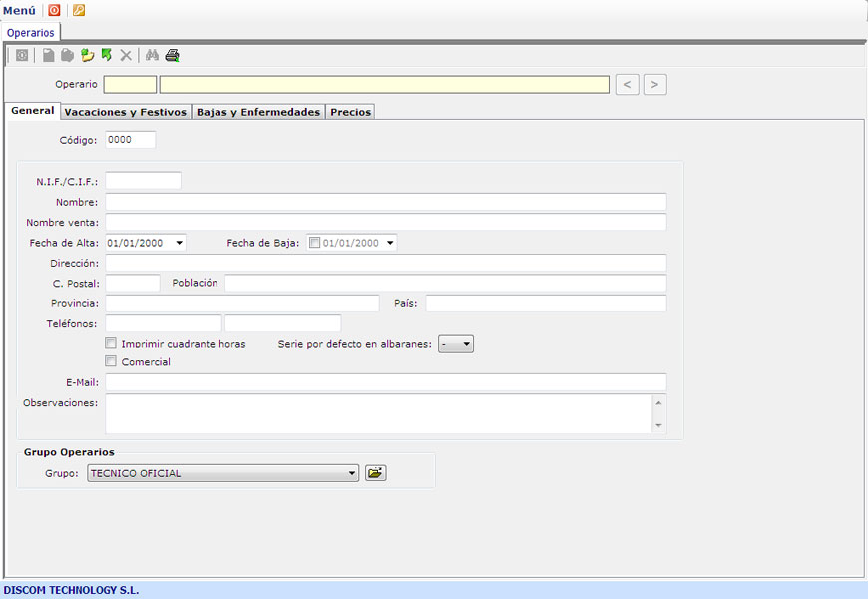The image size is (868, 599).
Task: Open the group folder icon beside Grupo
Action: pyautogui.click(x=375, y=473)
